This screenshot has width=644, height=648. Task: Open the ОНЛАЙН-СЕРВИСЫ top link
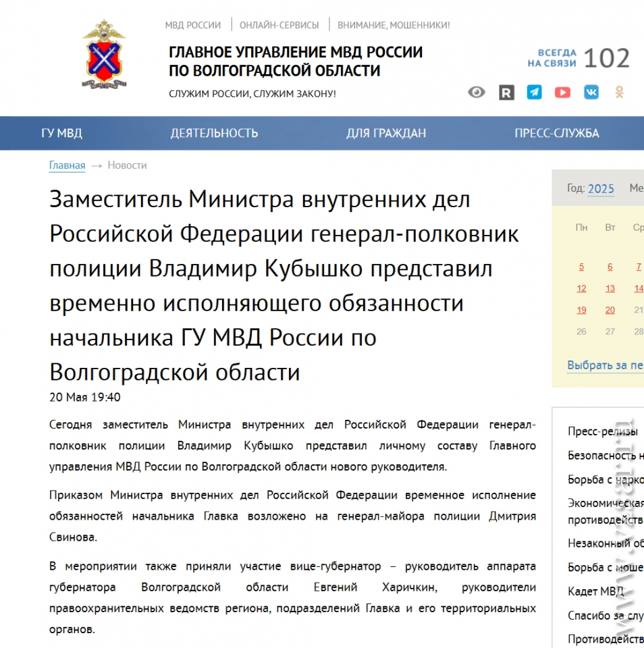coord(279,25)
